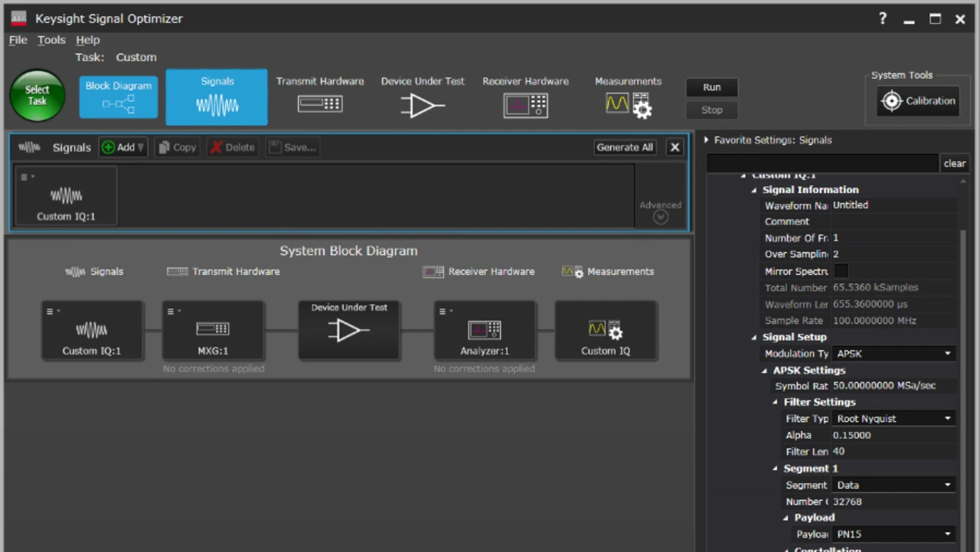Click the Comment input field
Viewport: 980px width, 552px height.
coord(893,221)
